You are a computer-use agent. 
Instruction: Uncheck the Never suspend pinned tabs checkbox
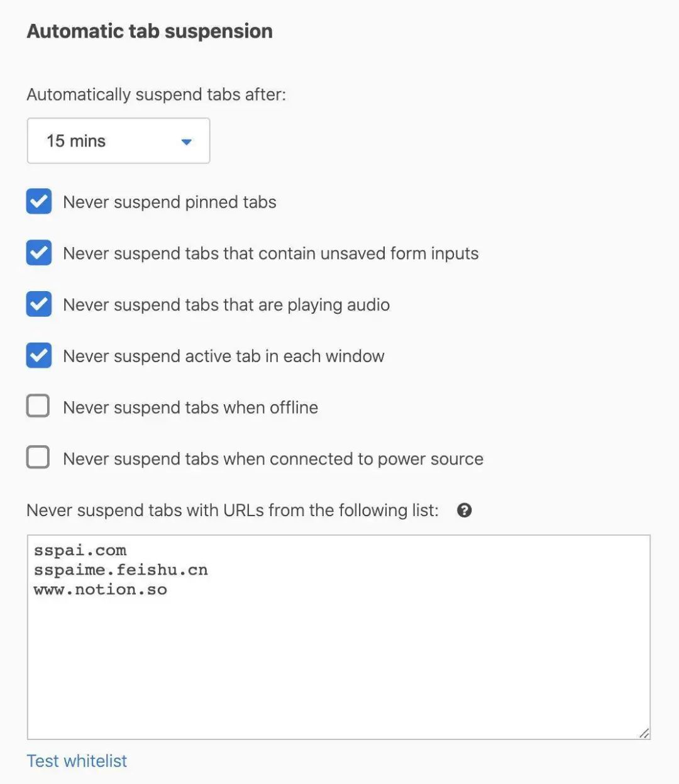(39, 202)
